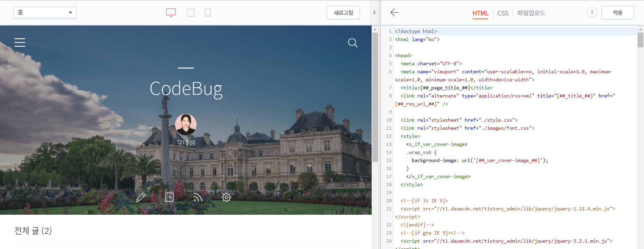
Task: Open the gear settings icon on cover
Action: [x=226, y=197]
